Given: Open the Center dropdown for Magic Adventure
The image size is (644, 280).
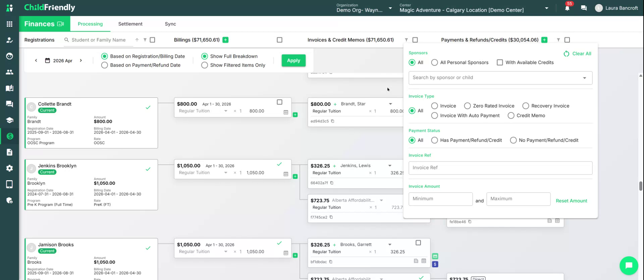Looking at the screenshot, I should click(x=474, y=8).
